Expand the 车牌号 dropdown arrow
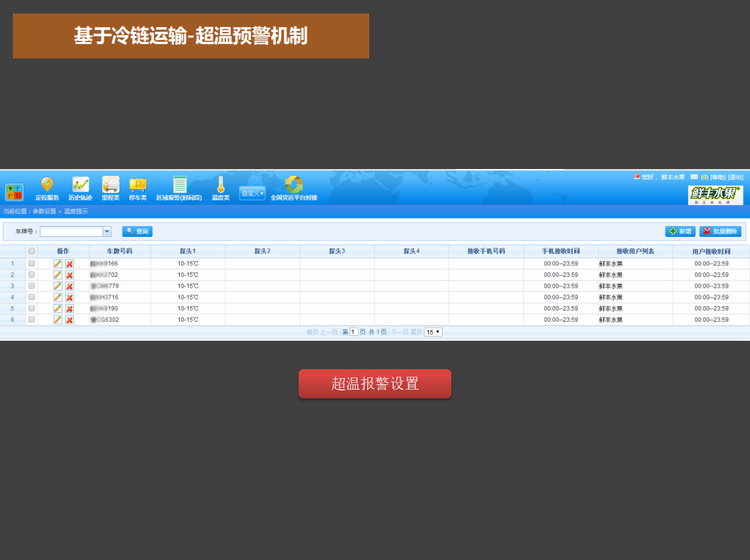 point(107,231)
